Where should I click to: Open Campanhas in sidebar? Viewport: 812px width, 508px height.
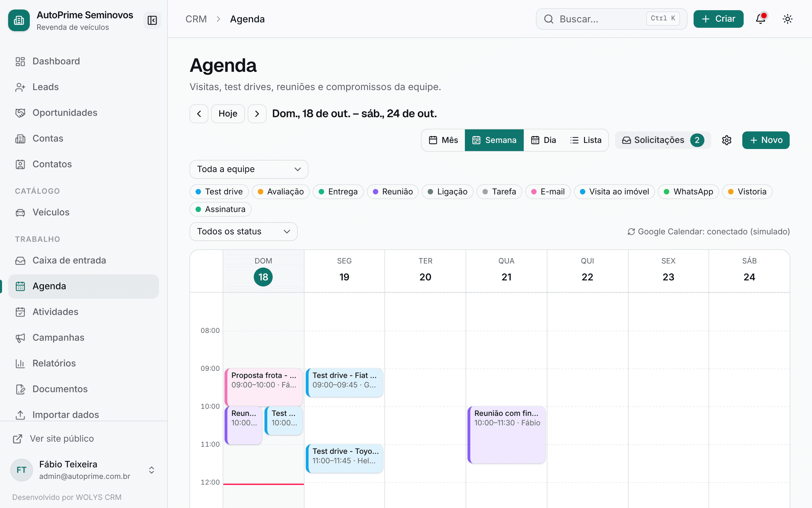(84, 338)
